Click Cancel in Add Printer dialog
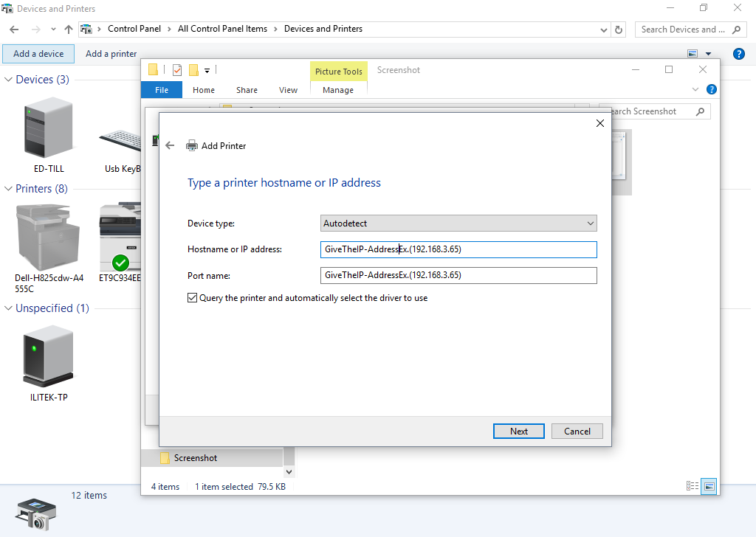Viewport: 756px width, 537px height. (x=577, y=432)
